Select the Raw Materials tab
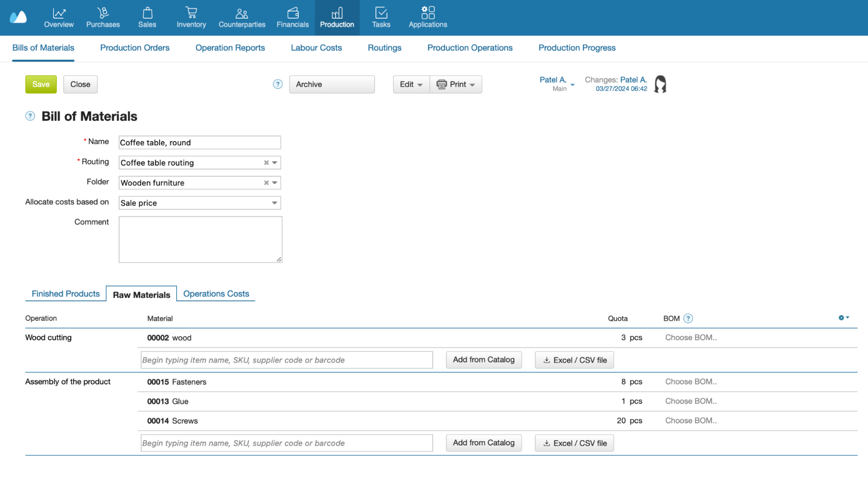The image size is (868, 478). pyautogui.click(x=142, y=295)
